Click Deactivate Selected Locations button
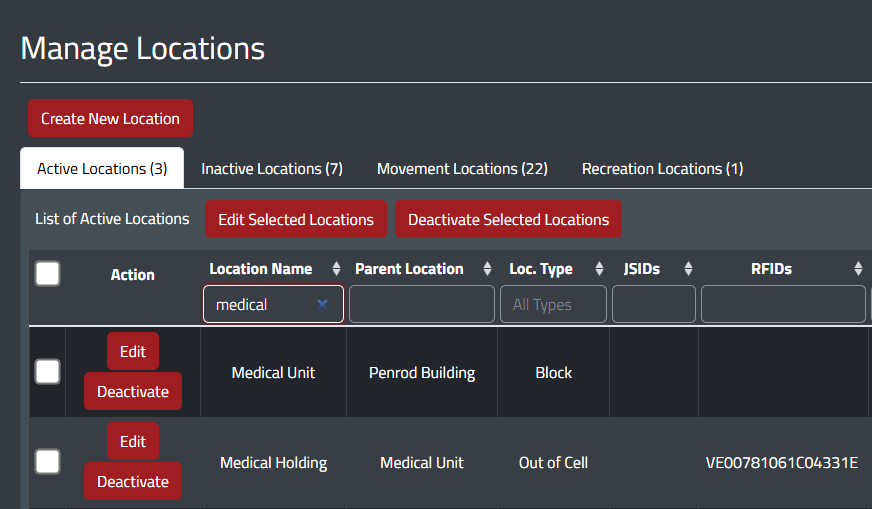 click(x=508, y=219)
